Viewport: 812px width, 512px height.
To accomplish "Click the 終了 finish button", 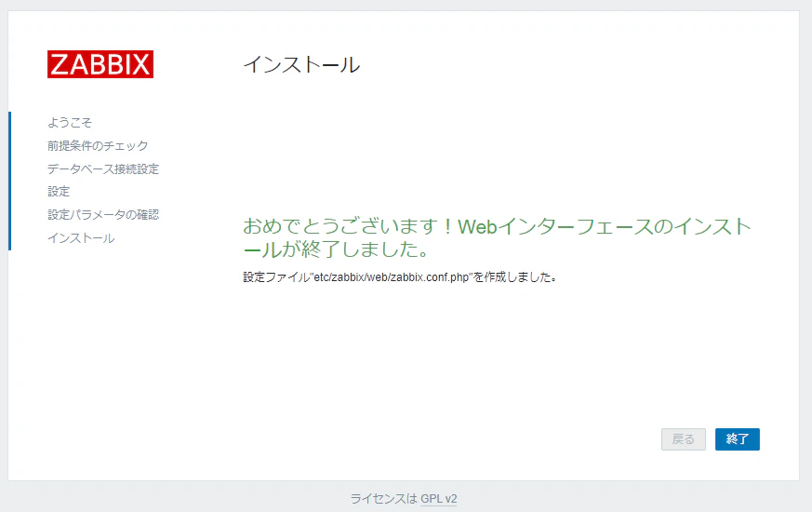I will pos(737,439).
